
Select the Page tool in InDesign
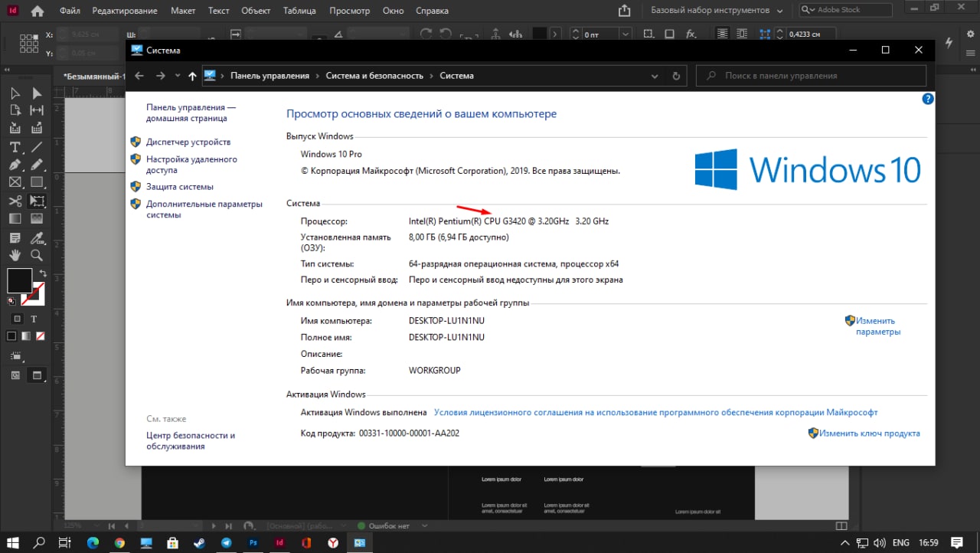pyautogui.click(x=15, y=111)
